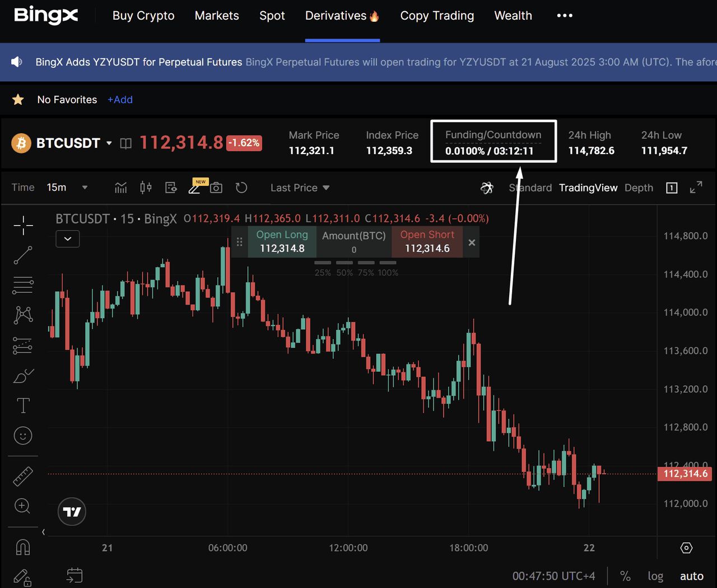Select the ruler measure tool
This screenshot has height=588, width=717.
click(23, 476)
